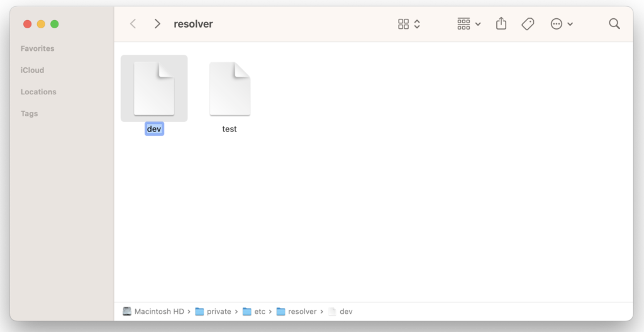Open the view mode up-down arrows
Viewport: 644px width, 332px height.
point(417,24)
